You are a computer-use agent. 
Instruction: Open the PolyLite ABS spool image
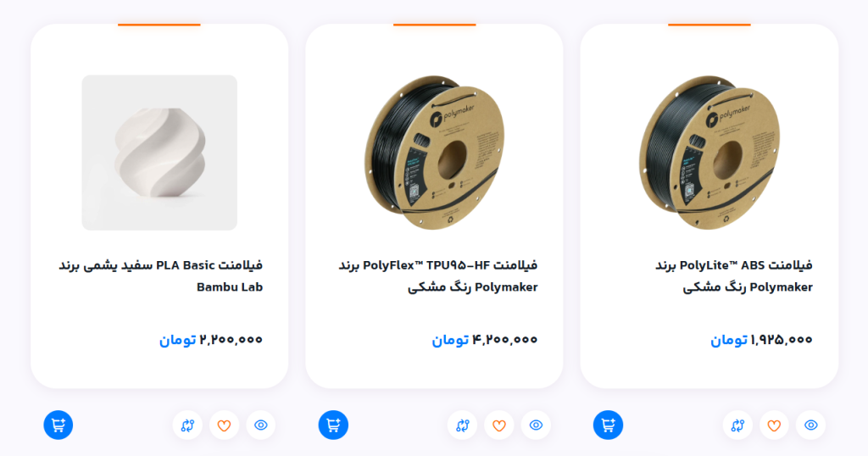point(709,153)
